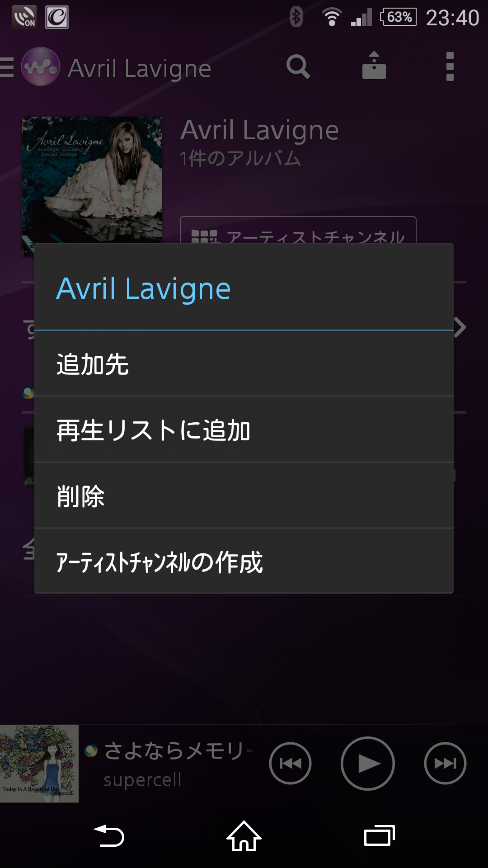Select 追加先 from the context menu
The width and height of the screenshot is (488, 868).
(x=244, y=363)
